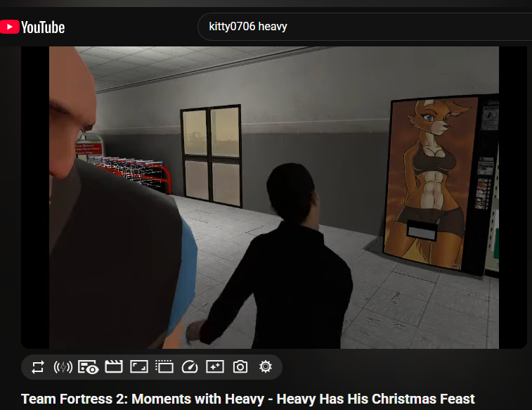Toggle the eye visibility icon in toolbar
The image size is (532, 410).
pos(88,367)
